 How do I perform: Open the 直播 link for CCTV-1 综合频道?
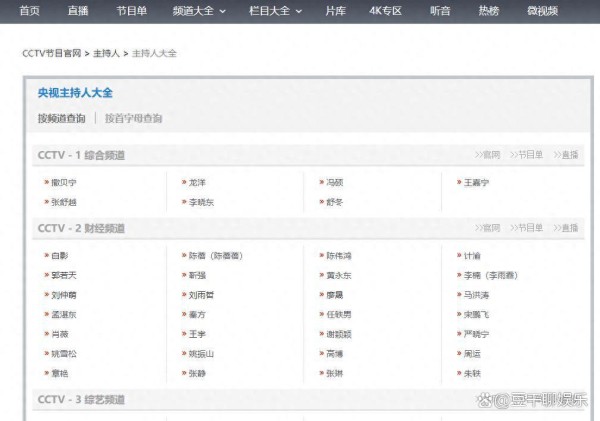566,155
